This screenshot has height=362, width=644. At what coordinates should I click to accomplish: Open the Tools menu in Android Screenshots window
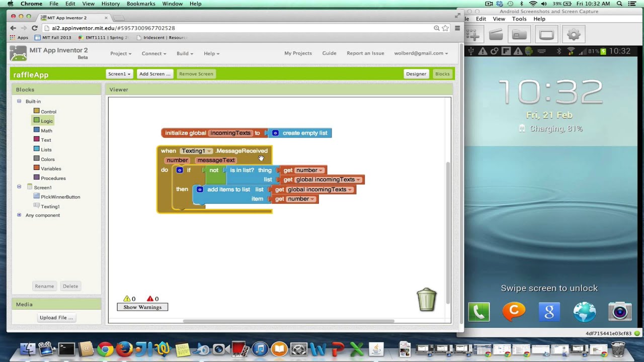tap(519, 19)
